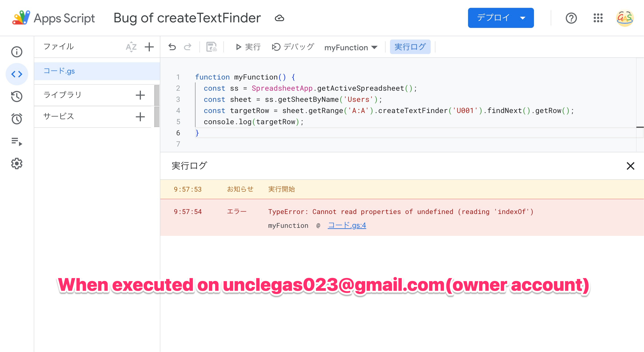Open the コード.gs:4 error link
Viewport: 644px width, 352px height.
[x=347, y=225]
